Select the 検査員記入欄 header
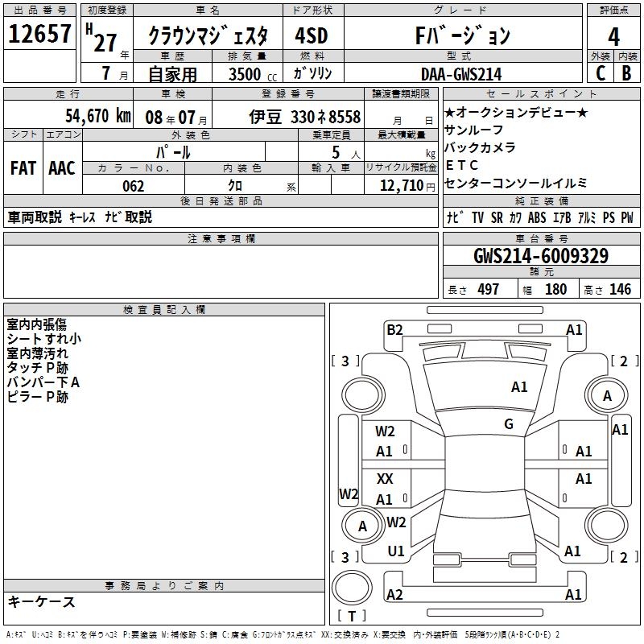644x644 pixels. point(164,310)
